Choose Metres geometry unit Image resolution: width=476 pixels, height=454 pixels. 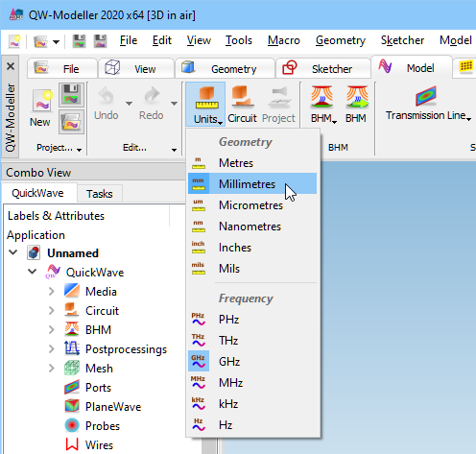coord(252,163)
